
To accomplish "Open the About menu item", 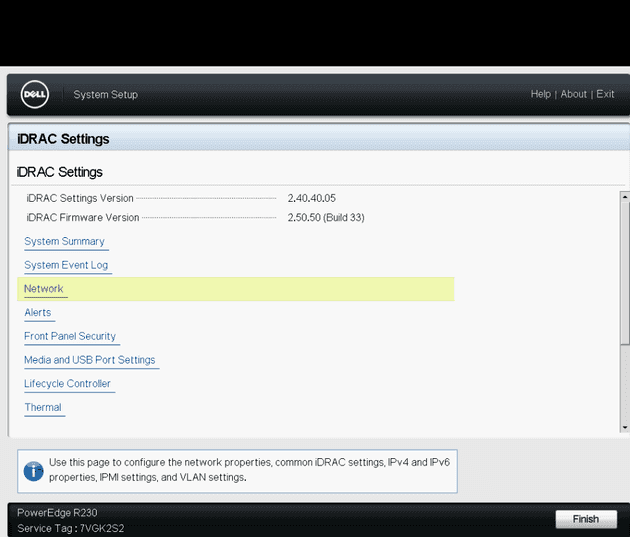I will click(573, 94).
